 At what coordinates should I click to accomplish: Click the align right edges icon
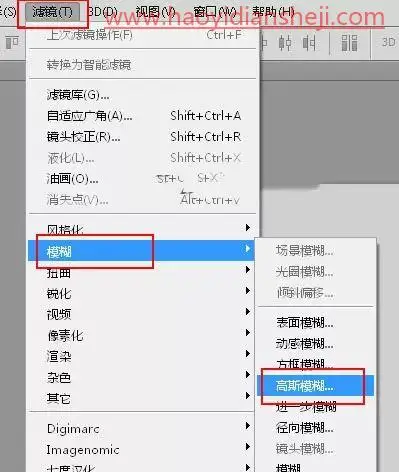(309, 43)
